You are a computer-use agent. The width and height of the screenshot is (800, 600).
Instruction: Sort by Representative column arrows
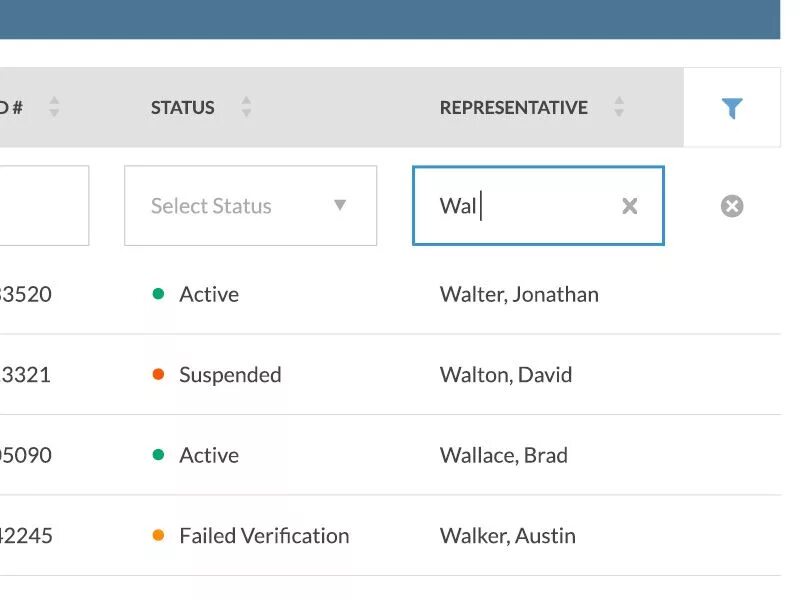(619, 107)
